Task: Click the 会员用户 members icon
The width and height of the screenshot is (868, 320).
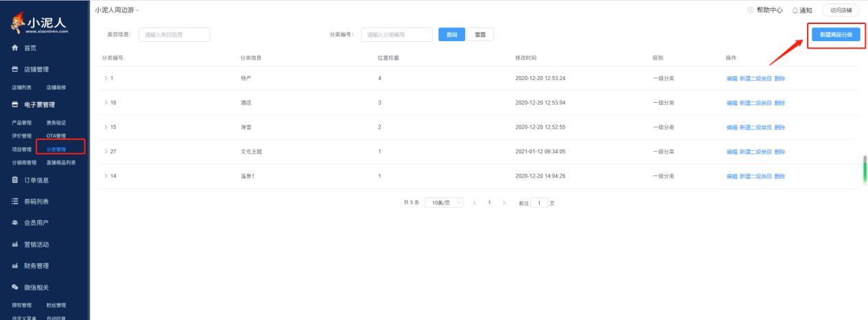Action: pyautogui.click(x=15, y=223)
